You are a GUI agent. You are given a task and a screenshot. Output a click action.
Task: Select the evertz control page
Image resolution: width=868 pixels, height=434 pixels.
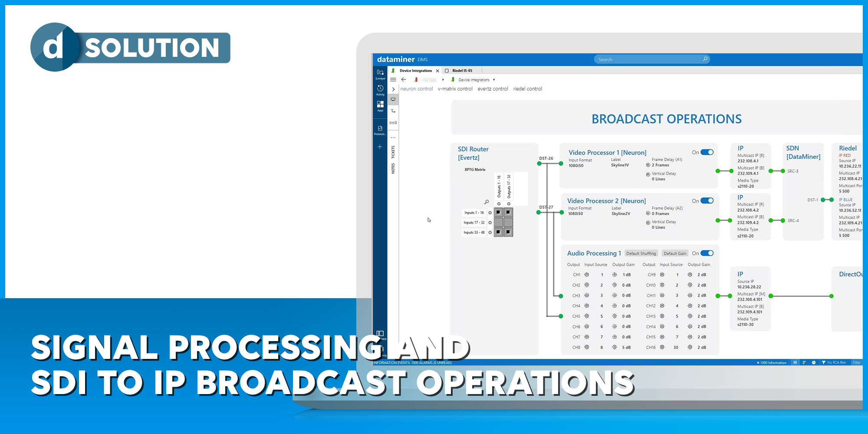[493, 89]
